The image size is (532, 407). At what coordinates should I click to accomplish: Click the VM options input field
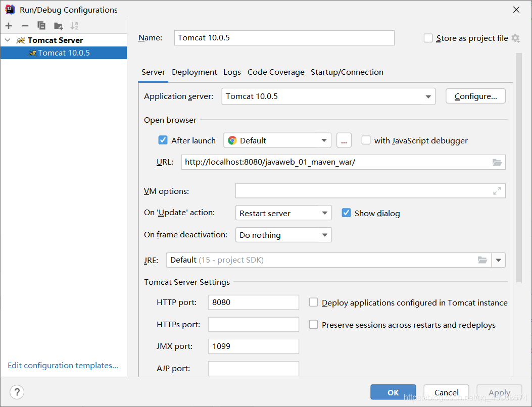tap(370, 191)
